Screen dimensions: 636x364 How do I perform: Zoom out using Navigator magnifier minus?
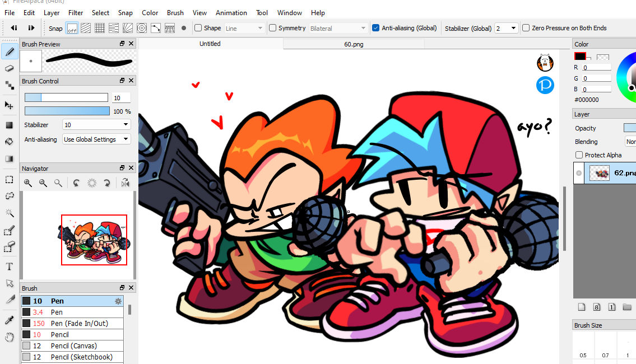pyautogui.click(x=43, y=183)
